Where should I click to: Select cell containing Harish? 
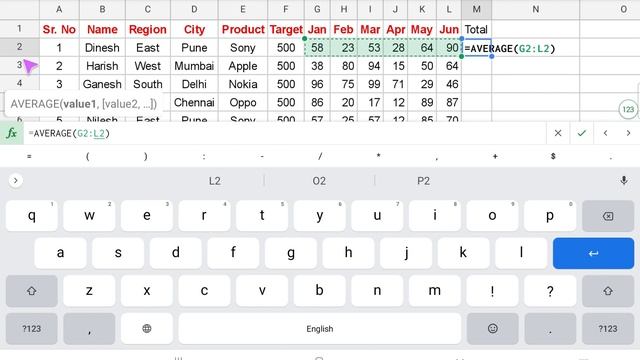pyautogui.click(x=102, y=66)
